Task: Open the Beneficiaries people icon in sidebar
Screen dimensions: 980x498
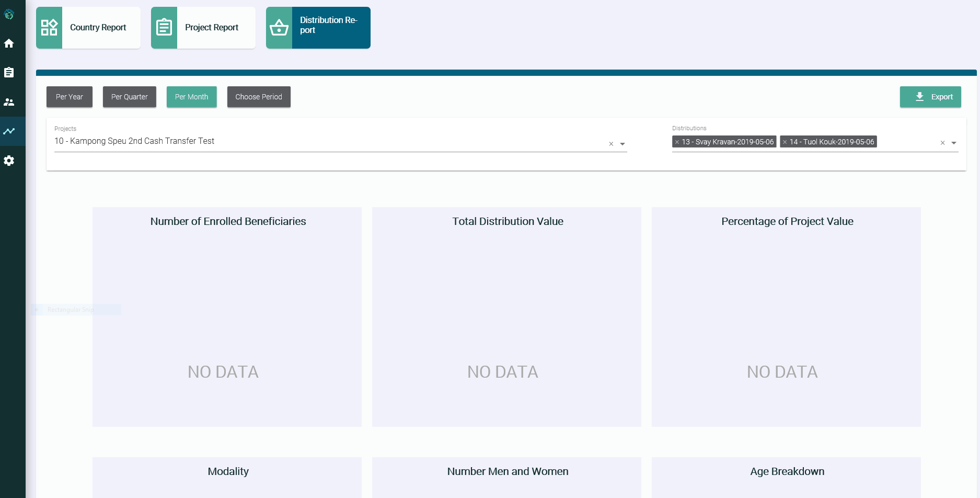Action: click(9, 101)
